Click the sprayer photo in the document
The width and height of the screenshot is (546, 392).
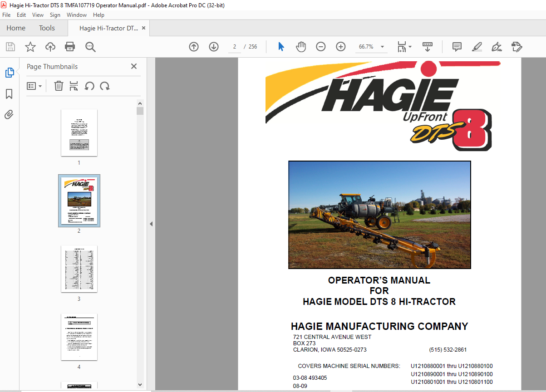click(x=379, y=215)
